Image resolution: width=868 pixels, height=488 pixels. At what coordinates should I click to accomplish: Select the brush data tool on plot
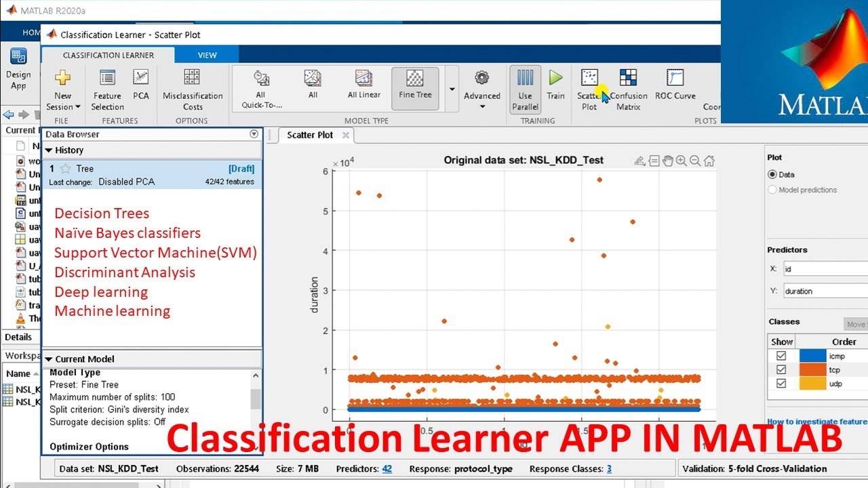pyautogui.click(x=639, y=161)
